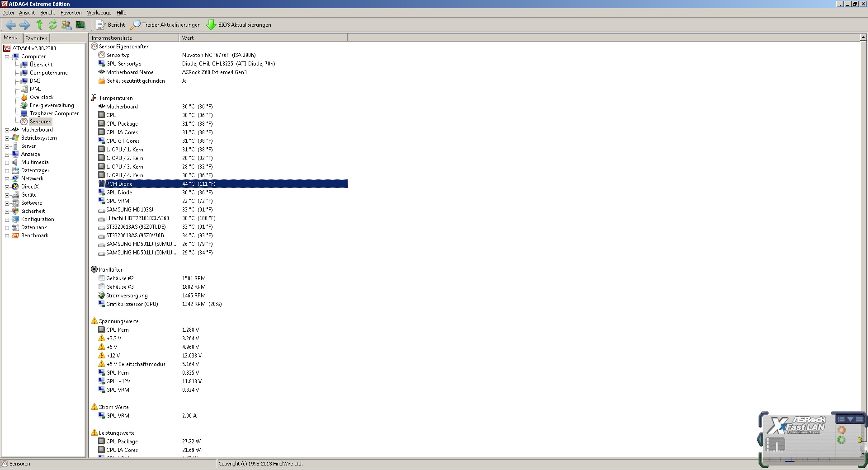The height and width of the screenshot is (470, 868).
Task: Click the Informationsliste column header
Action: point(134,38)
